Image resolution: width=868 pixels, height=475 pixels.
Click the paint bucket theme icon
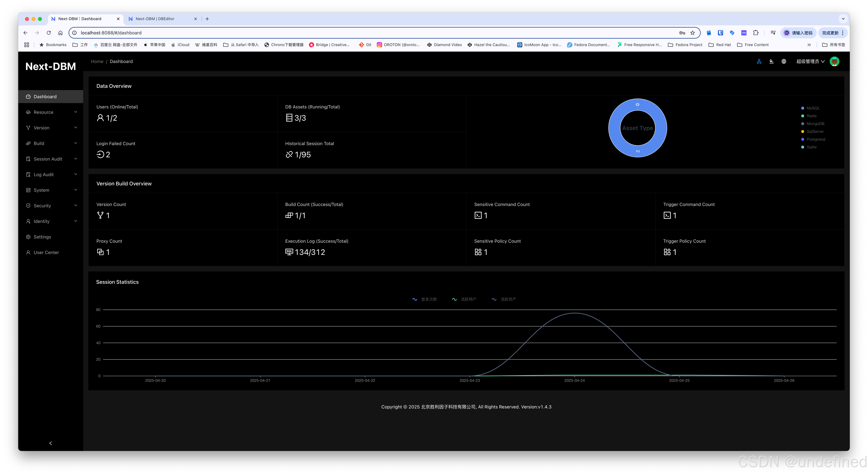(771, 61)
